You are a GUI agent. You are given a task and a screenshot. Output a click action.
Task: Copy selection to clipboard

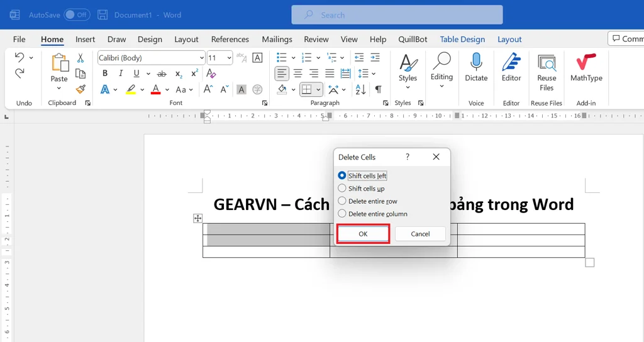pos(80,74)
